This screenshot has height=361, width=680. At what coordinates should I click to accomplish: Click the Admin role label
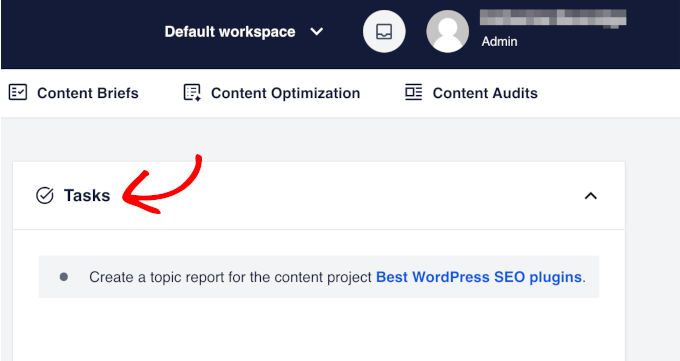coord(499,42)
